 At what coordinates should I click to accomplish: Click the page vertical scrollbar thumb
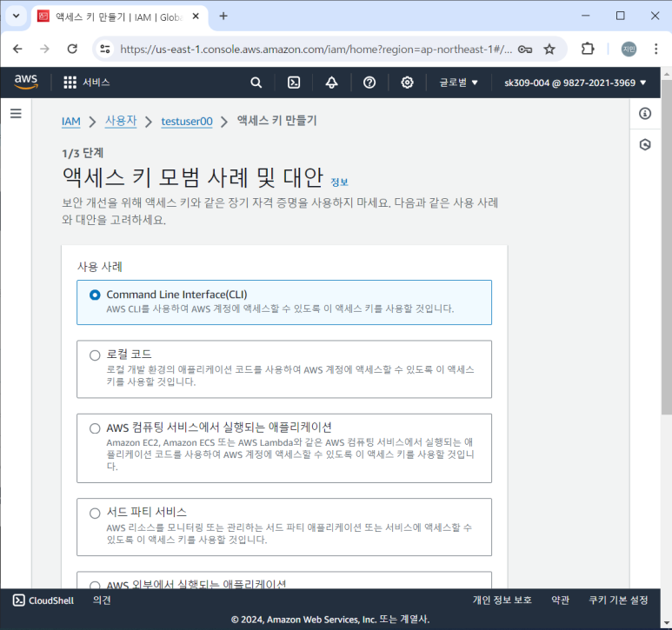(667, 246)
